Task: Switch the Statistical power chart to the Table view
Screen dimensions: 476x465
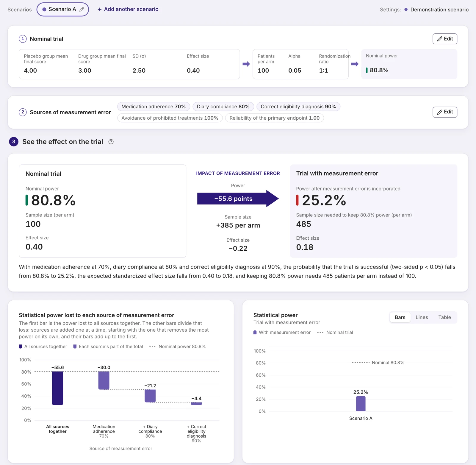Action: (x=444, y=317)
